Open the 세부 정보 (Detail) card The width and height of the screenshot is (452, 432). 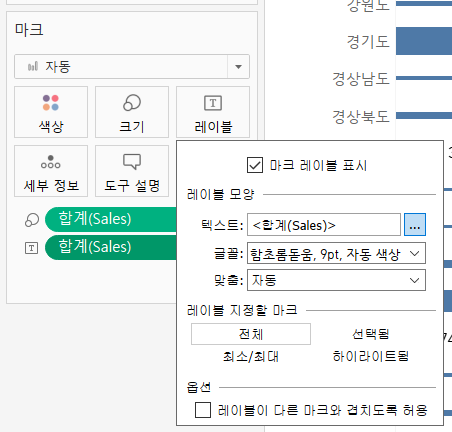(51, 171)
